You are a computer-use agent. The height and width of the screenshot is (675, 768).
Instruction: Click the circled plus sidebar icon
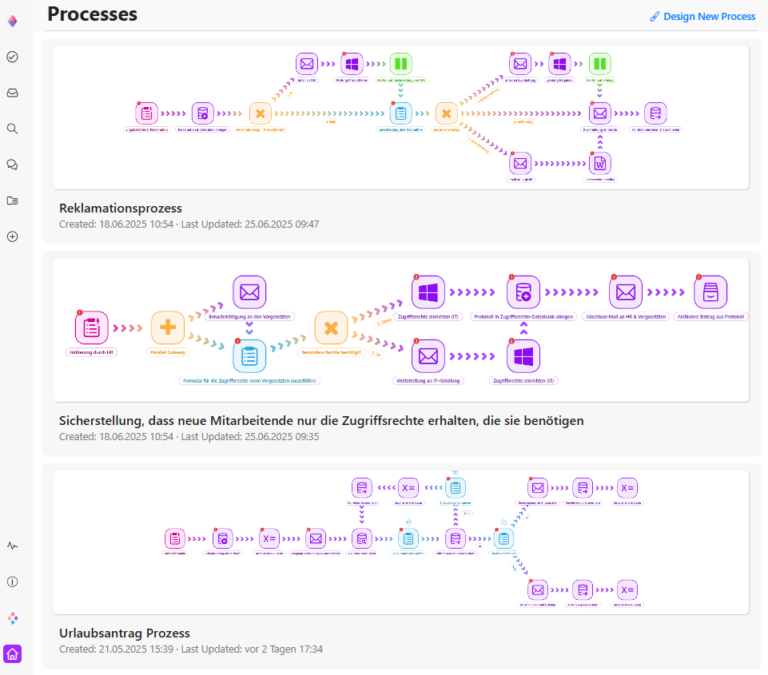point(12,237)
